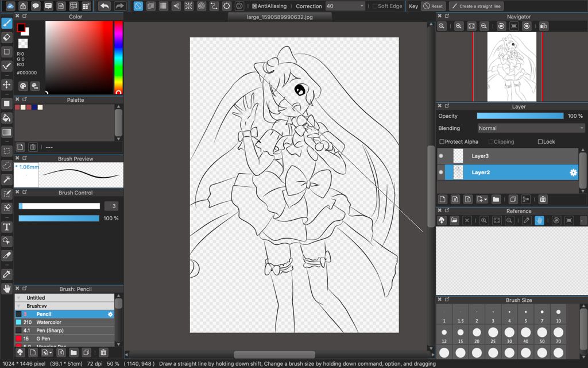The width and height of the screenshot is (588, 368).
Task: Enable the curve snap guide
Action: pyautogui.click(x=214, y=6)
